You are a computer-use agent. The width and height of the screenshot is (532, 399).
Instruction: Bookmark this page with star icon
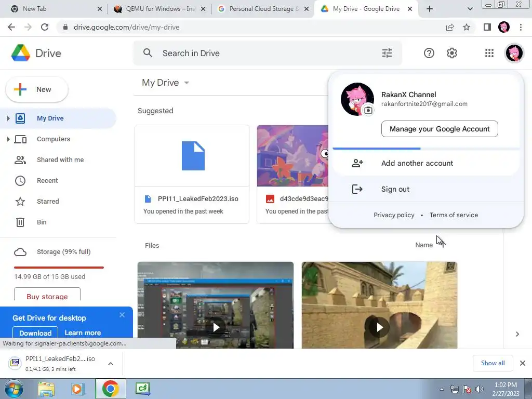(467, 27)
